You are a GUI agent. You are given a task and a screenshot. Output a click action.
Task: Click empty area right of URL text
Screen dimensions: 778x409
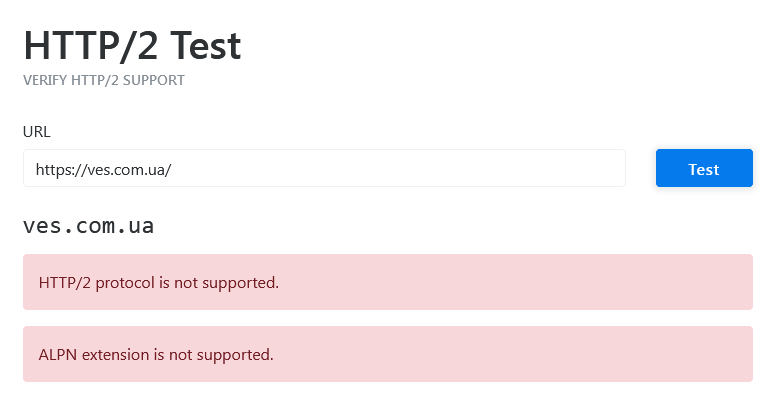400,169
